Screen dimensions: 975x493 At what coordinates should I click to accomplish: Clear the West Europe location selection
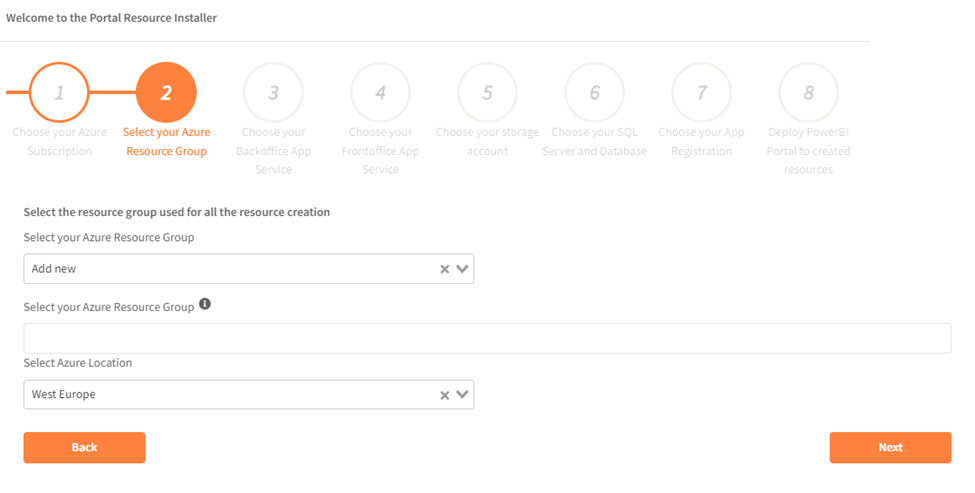[x=445, y=395]
